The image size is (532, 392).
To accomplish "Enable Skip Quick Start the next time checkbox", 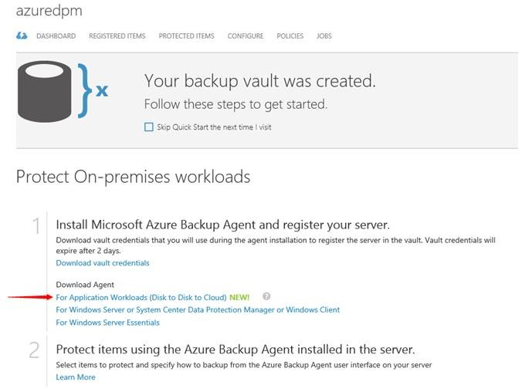I will pos(149,127).
